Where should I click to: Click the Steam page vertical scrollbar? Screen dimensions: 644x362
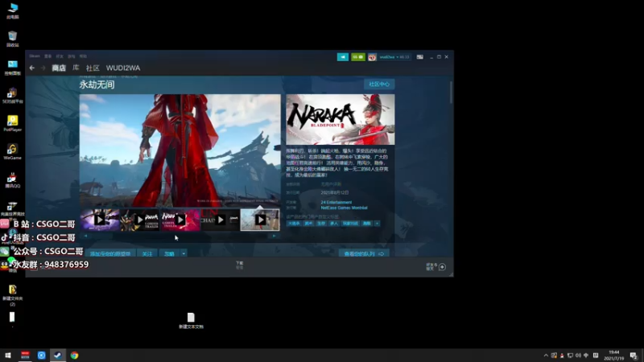pyautogui.click(x=451, y=92)
